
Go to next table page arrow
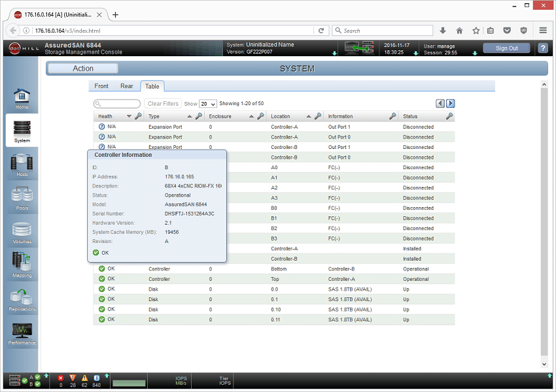450,103
